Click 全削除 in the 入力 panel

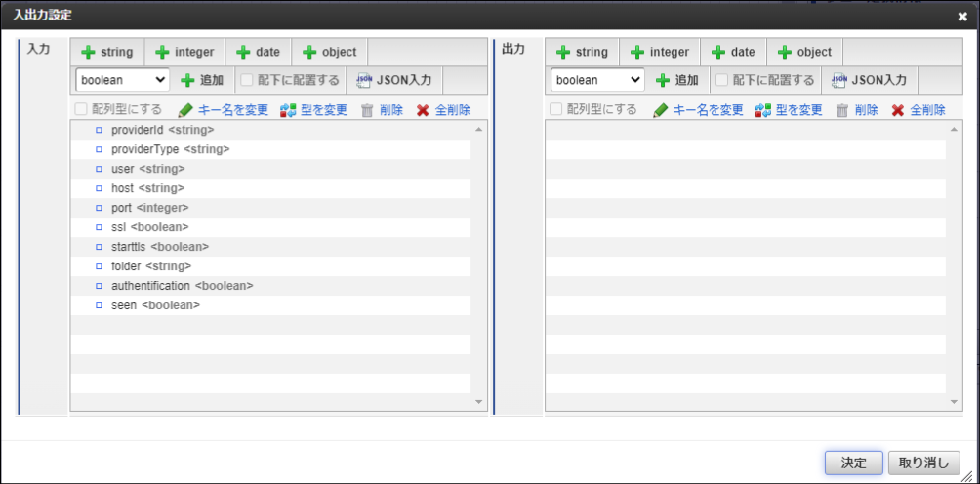coord(443,110)
